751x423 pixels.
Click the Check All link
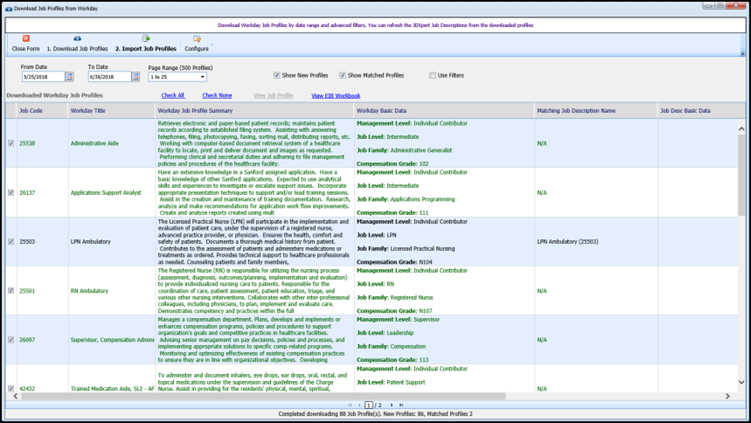pyautogui.click(x=173, y=95)
